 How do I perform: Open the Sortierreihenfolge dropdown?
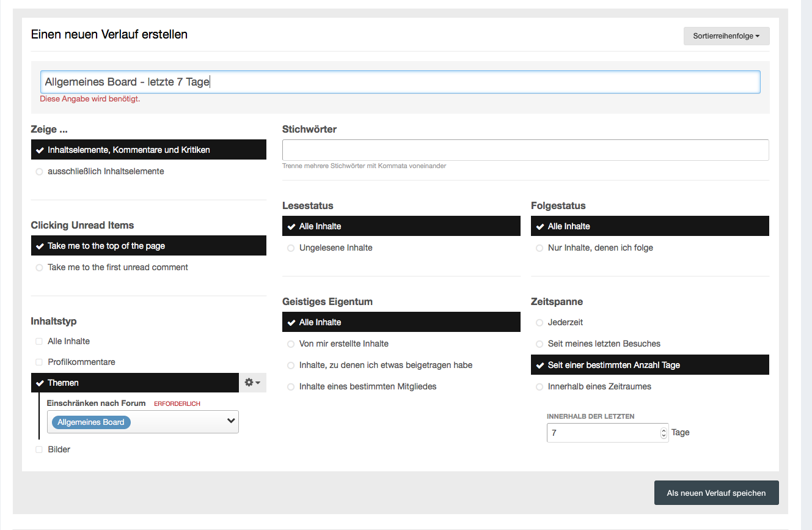726,36
